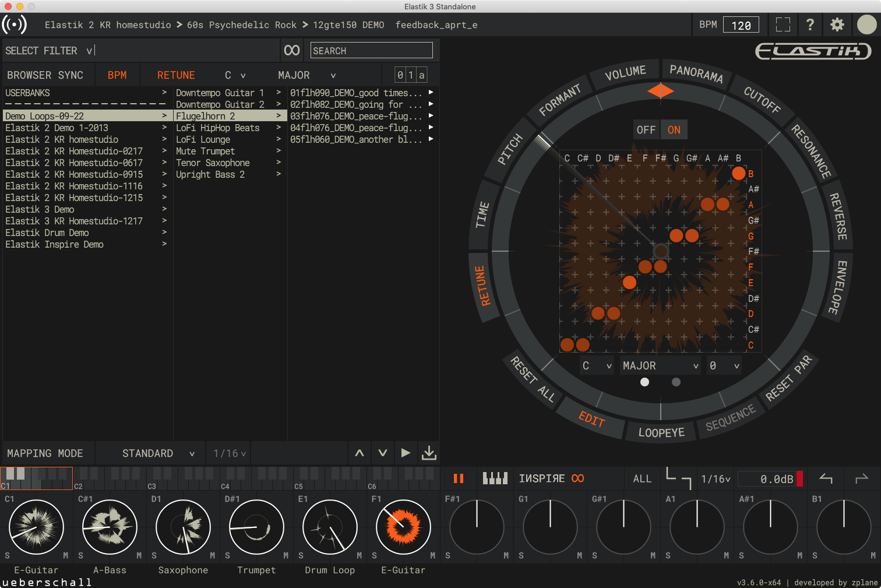Click the pause button in the transport bar
881x588 pixels.
coord(459,478)
